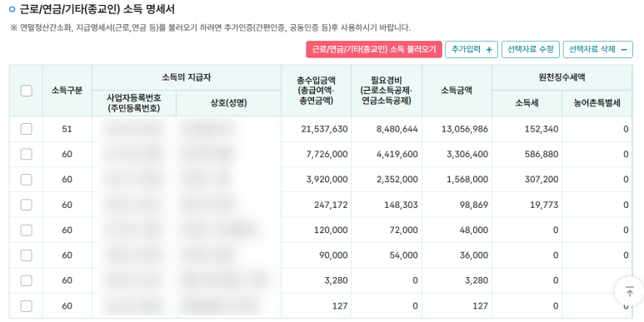Click the 총수입금액 column header

317,90
